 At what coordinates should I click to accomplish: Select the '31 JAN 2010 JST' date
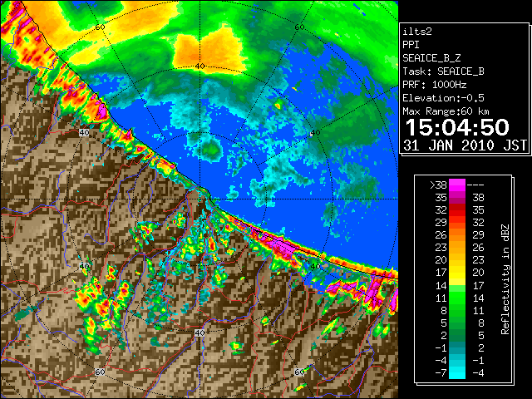[465, 145]
